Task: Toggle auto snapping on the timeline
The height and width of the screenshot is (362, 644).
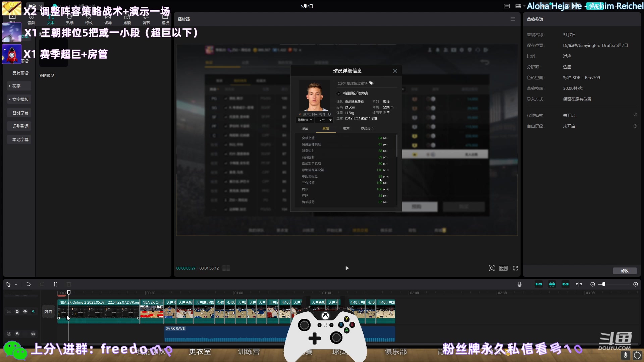Action: click(552, 284)
